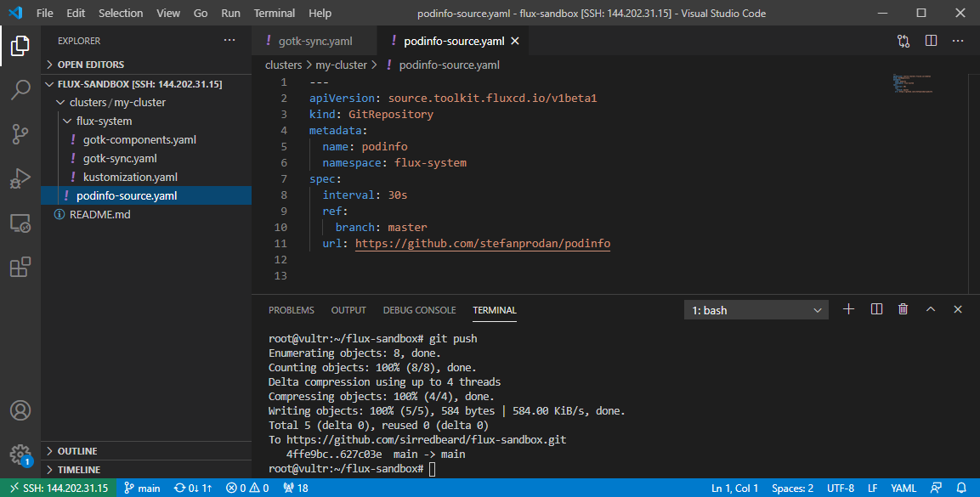Create a new terminal with plus icon
The width and height of the screenshot is (980, 497).
coord(848,309)
